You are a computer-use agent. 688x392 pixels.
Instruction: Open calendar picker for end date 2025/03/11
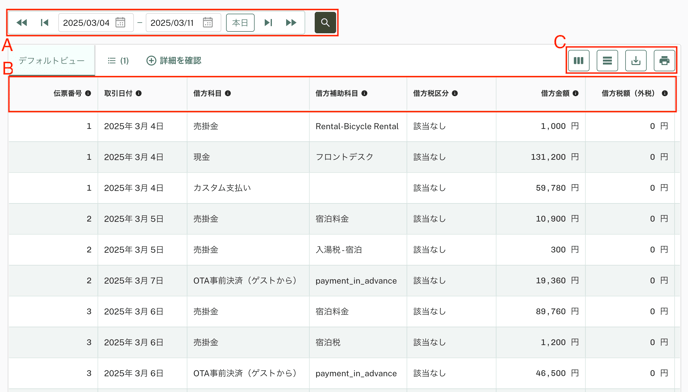click(208, 22)
